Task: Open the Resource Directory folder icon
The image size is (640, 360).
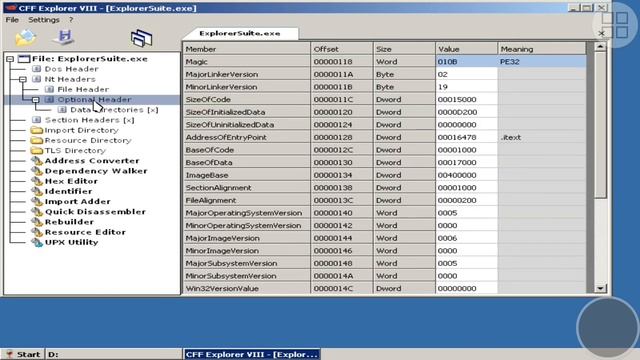Action: pos(37,140)
